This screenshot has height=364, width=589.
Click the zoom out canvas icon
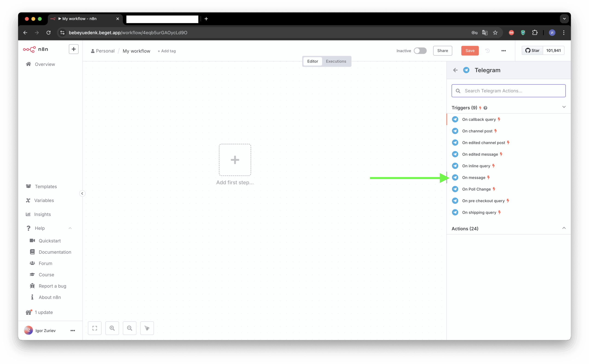click(130, 328)
